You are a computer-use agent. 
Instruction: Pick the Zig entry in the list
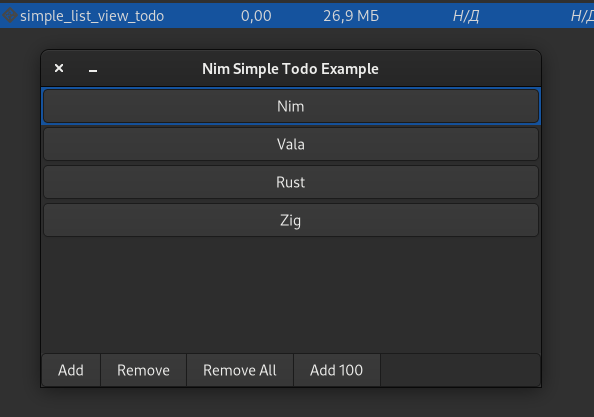[291, 220]
